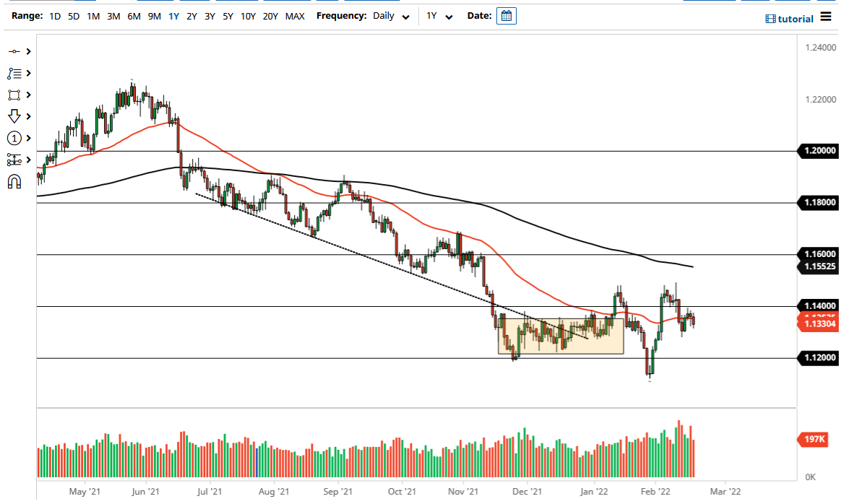Select the multi-segment annotation drawing tool
Viewport: 844px width, 504px height.
click(14, 73)
